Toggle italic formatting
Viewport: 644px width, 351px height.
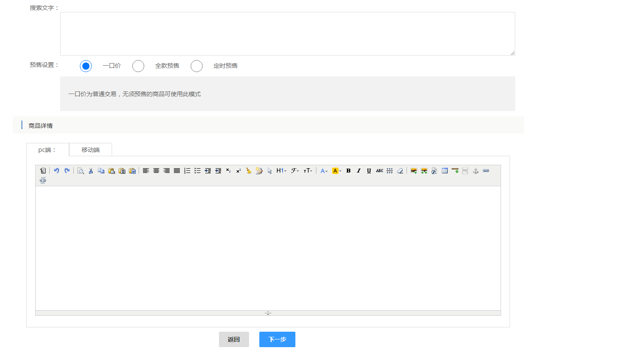coord(359,171)
